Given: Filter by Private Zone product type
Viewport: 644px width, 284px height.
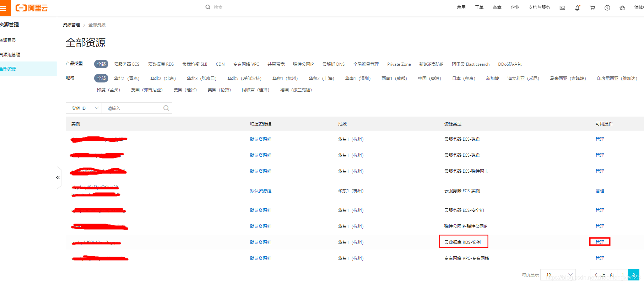Looking at the screenshot, I should click(x=399, y=64).
